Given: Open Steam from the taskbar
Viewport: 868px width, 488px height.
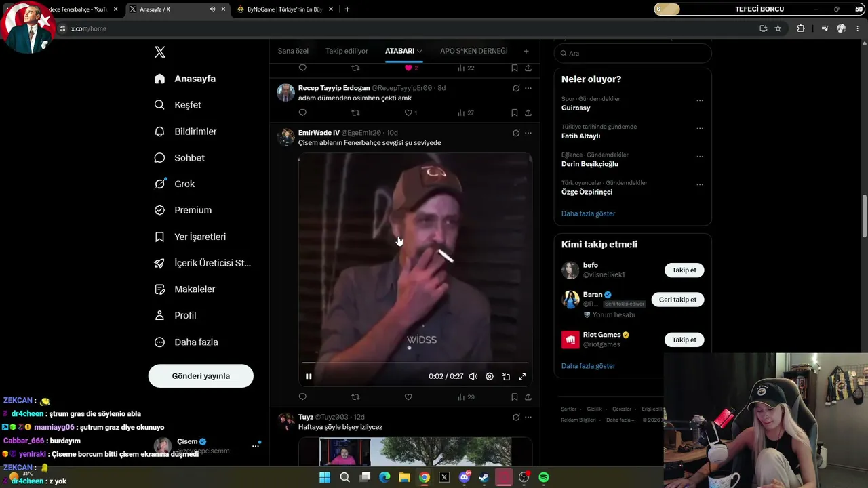Looking at the screenshot, I should pyautogui.click(x=484, y=477).
